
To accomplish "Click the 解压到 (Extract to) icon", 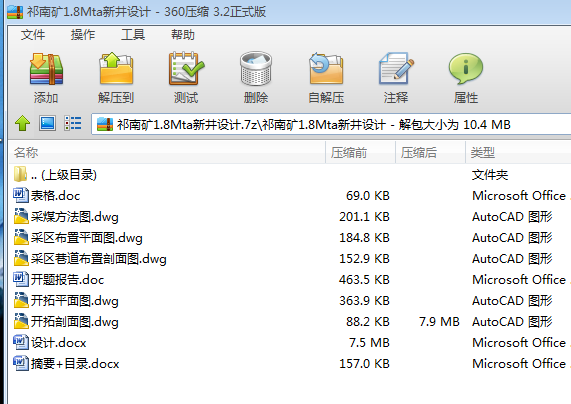I will 116,69.
